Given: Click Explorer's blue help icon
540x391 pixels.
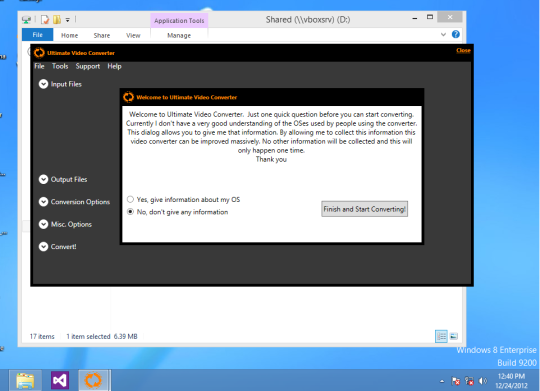Looking at the screenshot, I should coord(456,34).
